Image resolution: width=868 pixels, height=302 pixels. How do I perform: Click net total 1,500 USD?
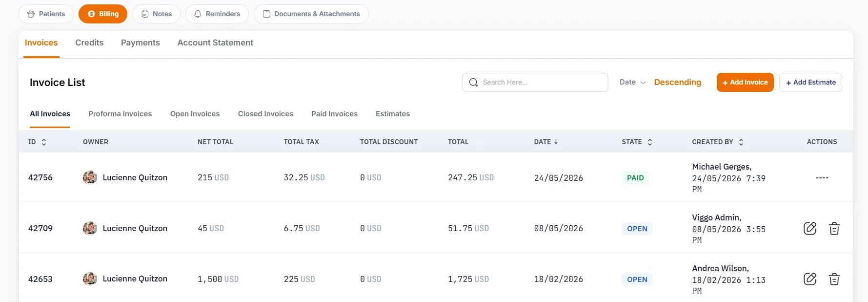218,279
